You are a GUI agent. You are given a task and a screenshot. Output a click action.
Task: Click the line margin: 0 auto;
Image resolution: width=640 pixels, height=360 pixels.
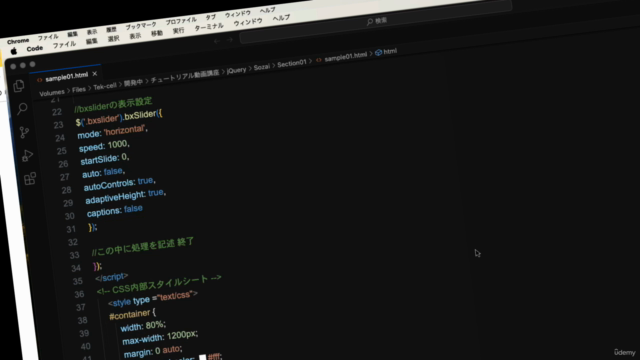tap(153, 351)
